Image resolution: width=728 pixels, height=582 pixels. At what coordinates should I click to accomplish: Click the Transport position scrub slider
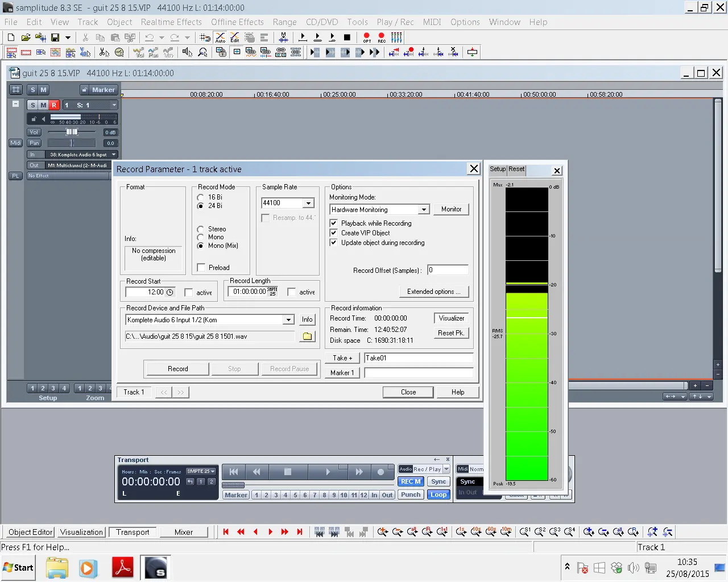tap(233, 485)
